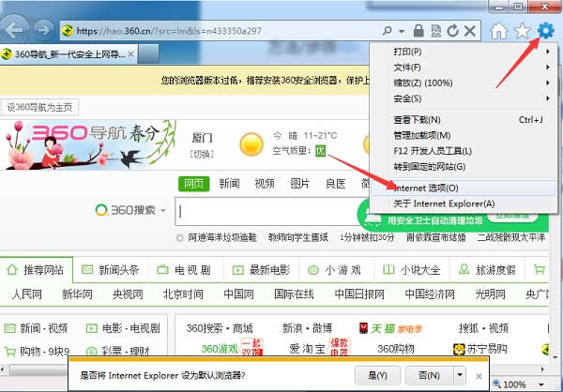Open 安全(S) menu item
This screenshot has width=563, height=392.
pos(464,98)
